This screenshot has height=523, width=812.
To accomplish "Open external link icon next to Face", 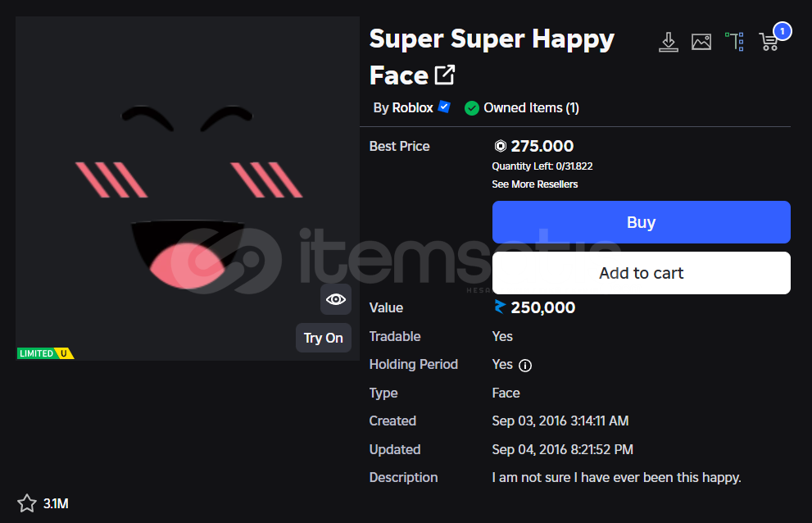I will tap(444, 75).
